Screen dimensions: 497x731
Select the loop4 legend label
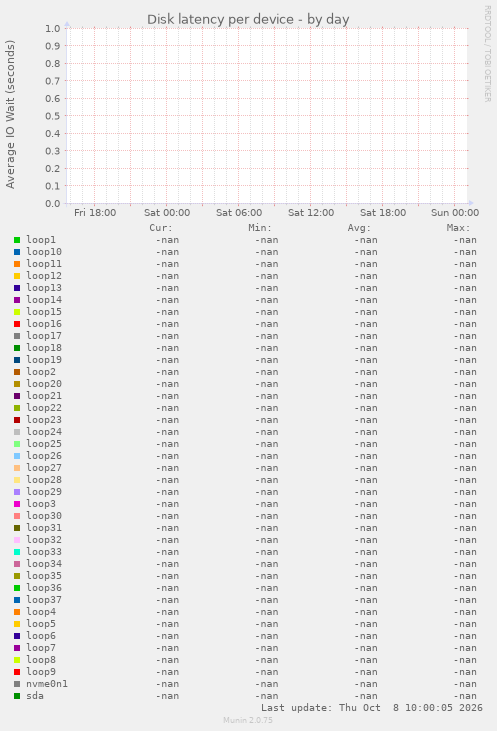pos(41,612)
